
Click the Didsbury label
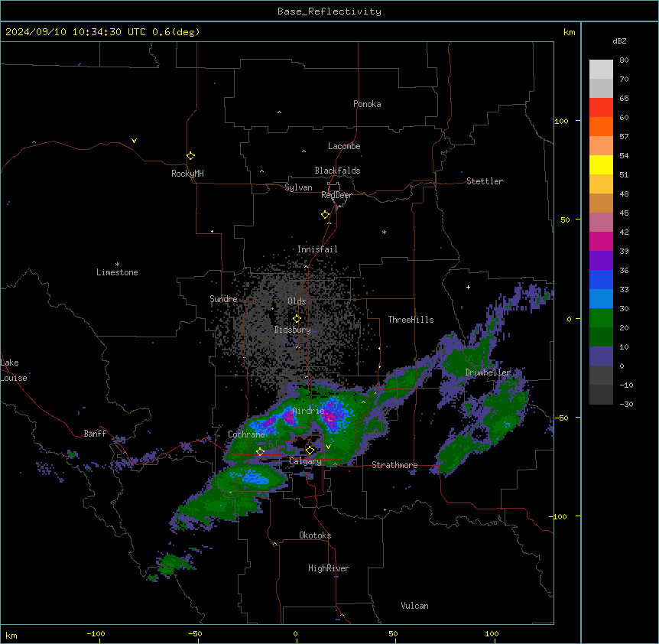point(293,330)
